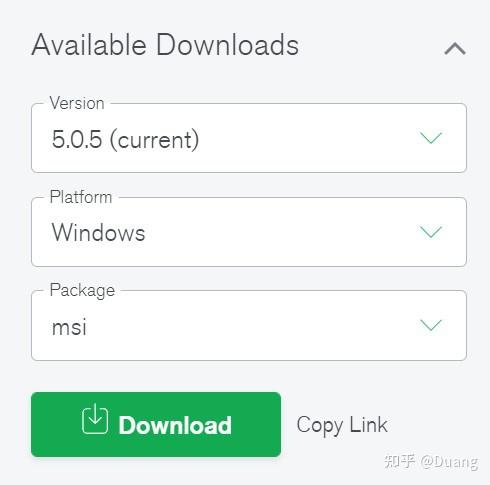Click the teal chevron in Version box
Screen dimensions: 490x485
pyautogui.click(x=431, y=138)
